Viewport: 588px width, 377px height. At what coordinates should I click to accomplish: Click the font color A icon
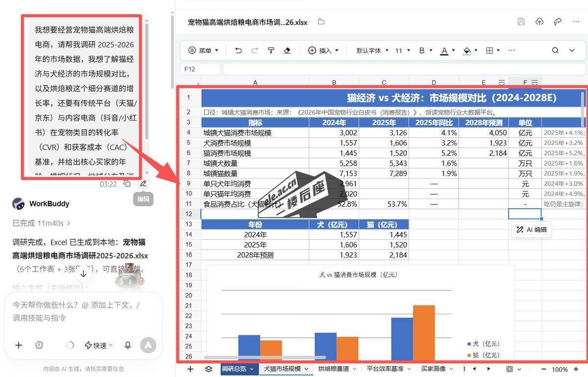click(444, 50)
